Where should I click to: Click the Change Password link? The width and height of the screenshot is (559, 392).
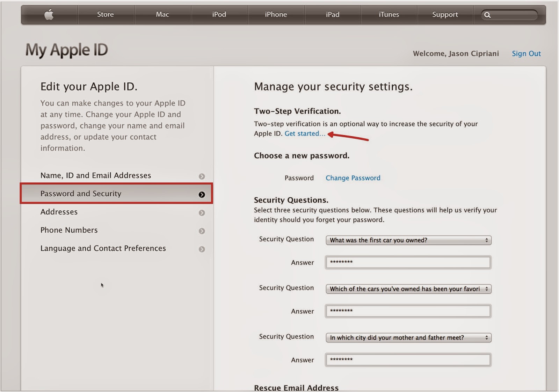(353, 178)
